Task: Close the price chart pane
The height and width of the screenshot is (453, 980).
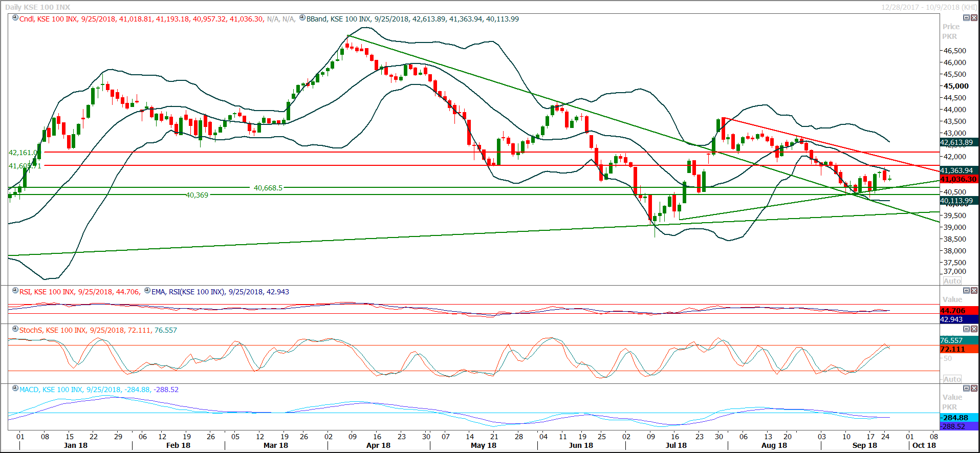Action: coord(974,17)
